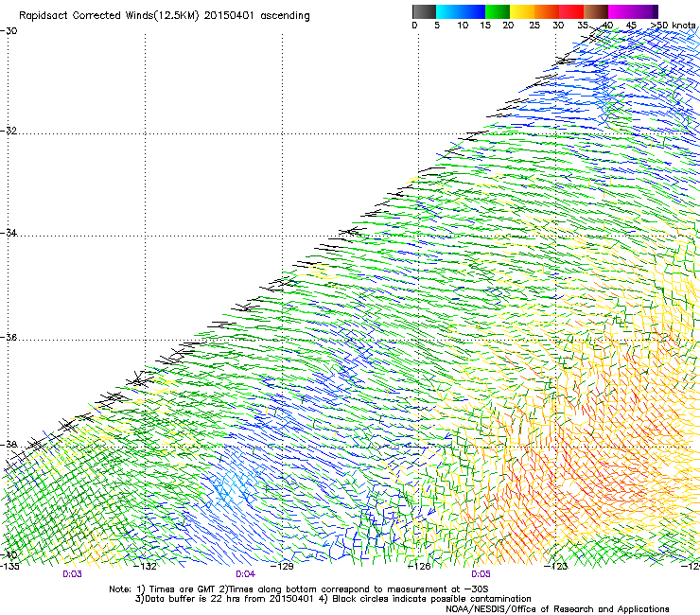Click the 0:05 time marker
This screenshot has height=615, width=700.
pos(481,574)
